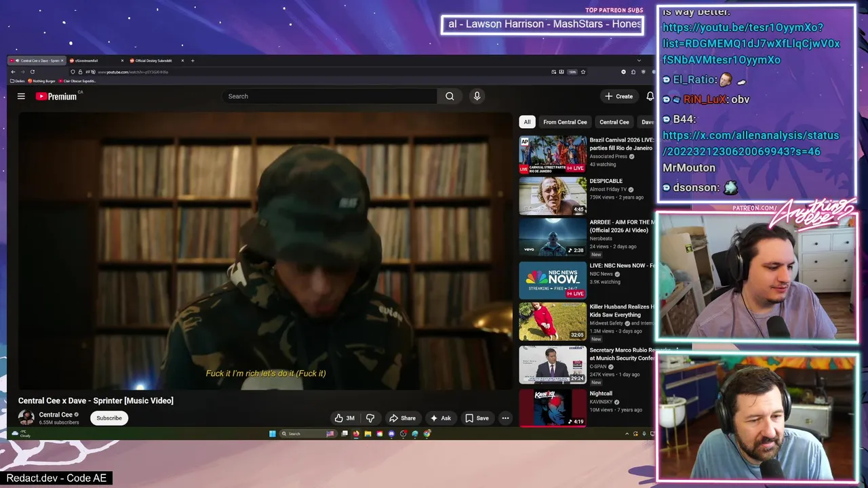
Task: Click the video title 'Central Cee x Dave - Sprinter'
Action: point(96,401)
